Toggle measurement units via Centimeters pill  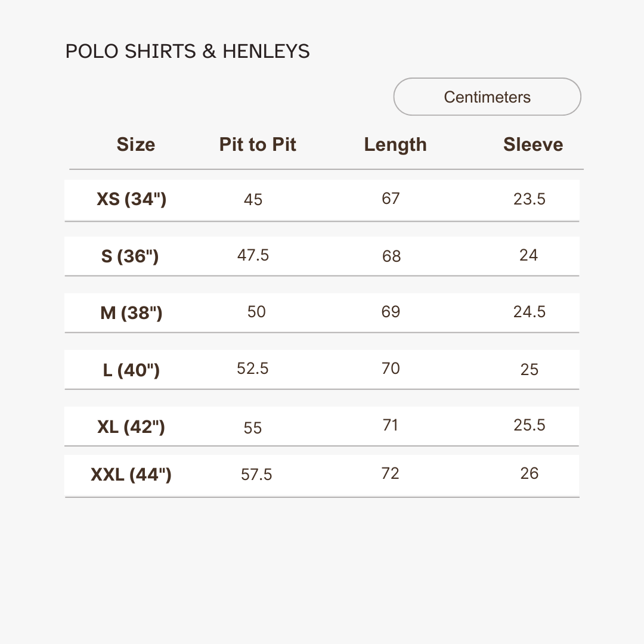(487, 97)
